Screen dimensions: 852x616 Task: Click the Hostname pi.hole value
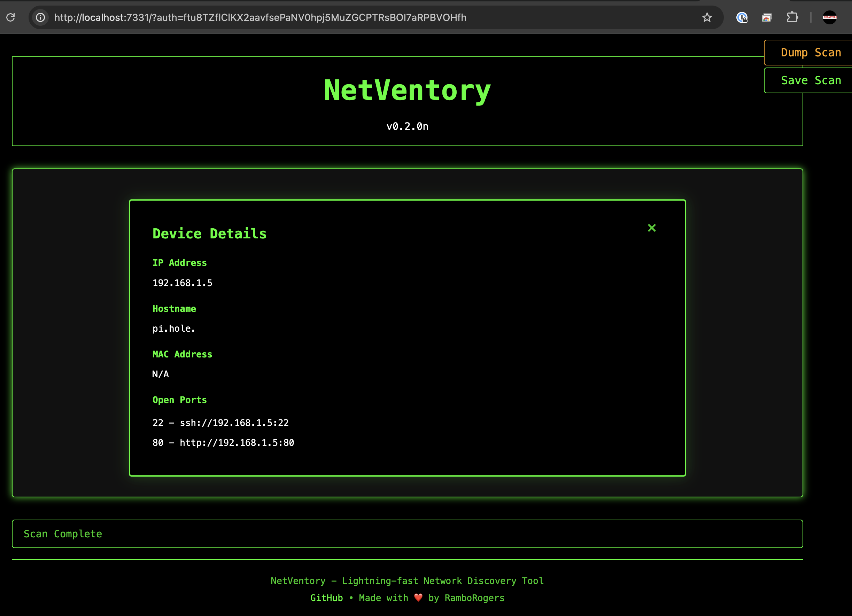[x=175, y=329]
